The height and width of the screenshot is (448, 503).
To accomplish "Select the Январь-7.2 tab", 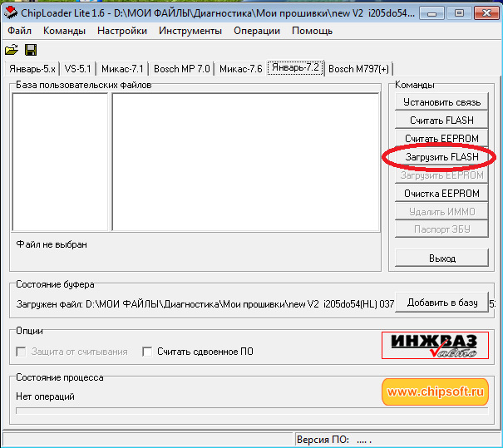I will pyautogui.click(x=295, y=67).
